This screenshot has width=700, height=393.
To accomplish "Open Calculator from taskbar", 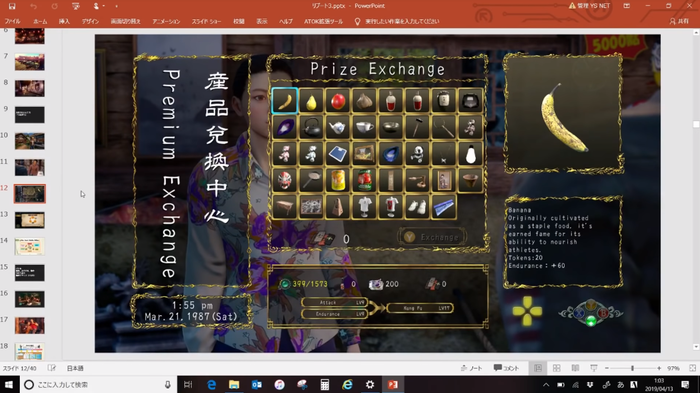I will [325, 385].
